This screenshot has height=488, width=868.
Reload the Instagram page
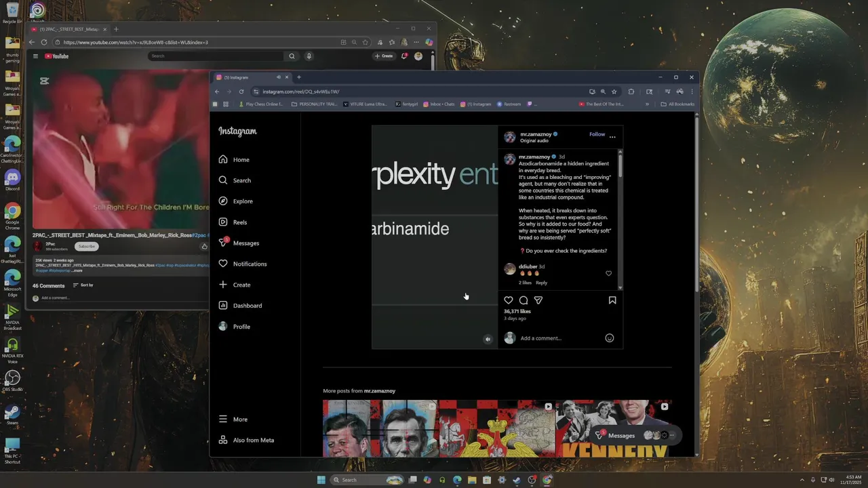[241, 91]
